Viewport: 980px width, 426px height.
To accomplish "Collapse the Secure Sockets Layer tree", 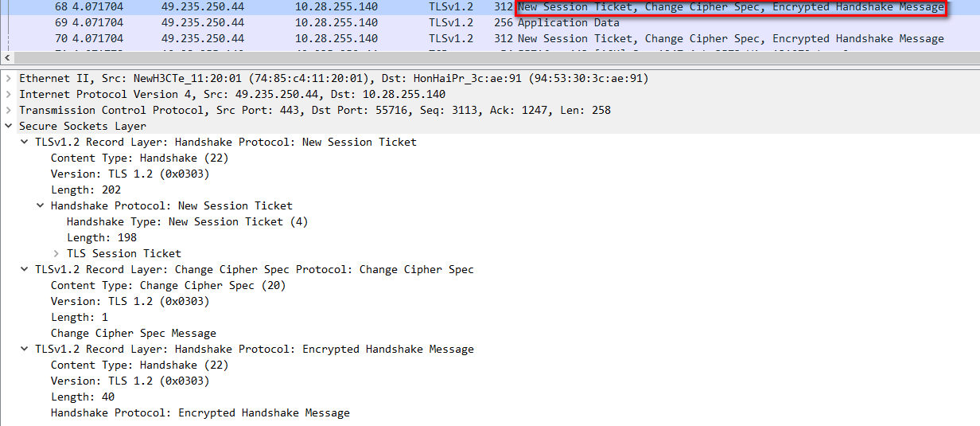I will coord(8,126).
